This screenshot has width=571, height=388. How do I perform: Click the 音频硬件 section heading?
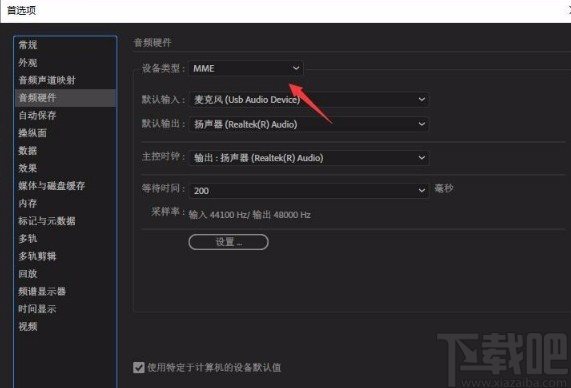pos(153,43)
